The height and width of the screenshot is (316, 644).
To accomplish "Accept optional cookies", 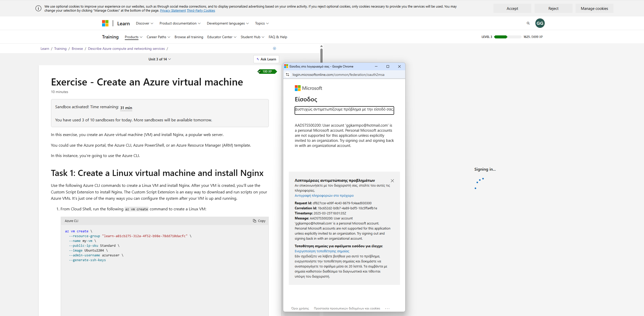I will 512,8.
